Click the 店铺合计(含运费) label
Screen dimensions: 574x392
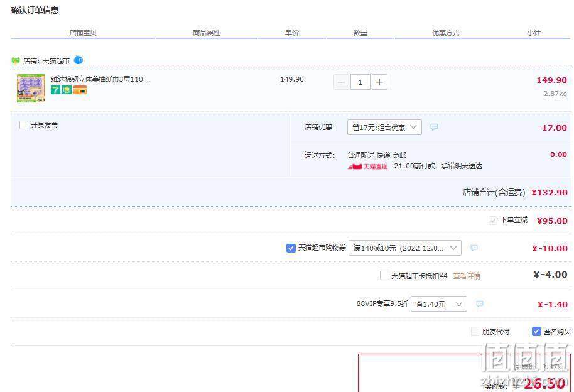point(494,192)
